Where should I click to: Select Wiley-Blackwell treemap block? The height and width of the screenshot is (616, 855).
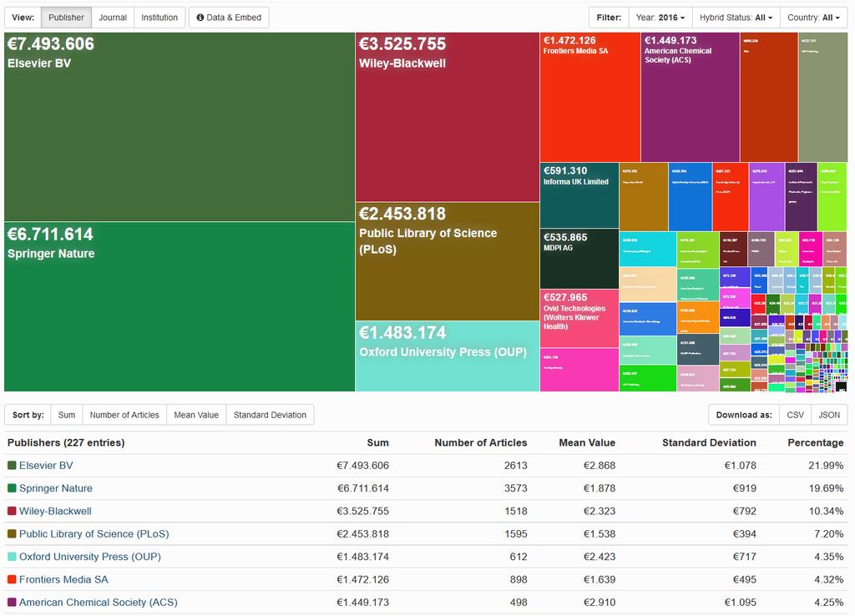448,117
